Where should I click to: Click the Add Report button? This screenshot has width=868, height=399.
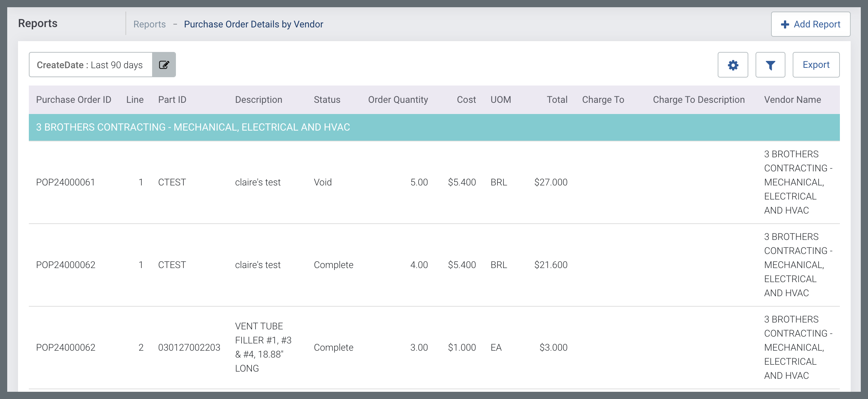tap(811, 25)
